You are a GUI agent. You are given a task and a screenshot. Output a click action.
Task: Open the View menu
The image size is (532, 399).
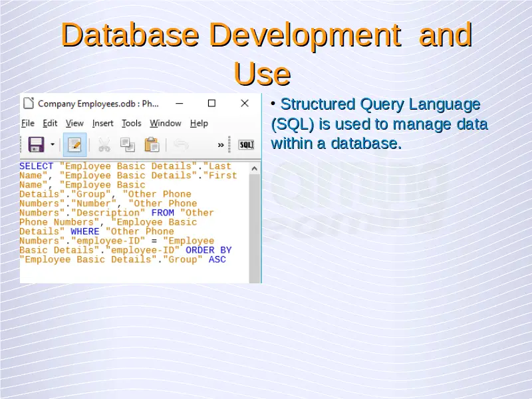[x=74, y=123]
